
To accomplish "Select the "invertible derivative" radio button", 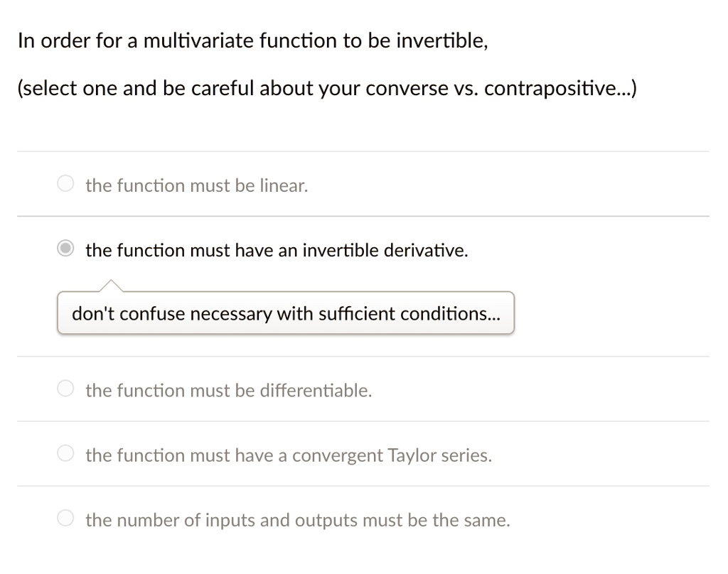I will 65,248.
